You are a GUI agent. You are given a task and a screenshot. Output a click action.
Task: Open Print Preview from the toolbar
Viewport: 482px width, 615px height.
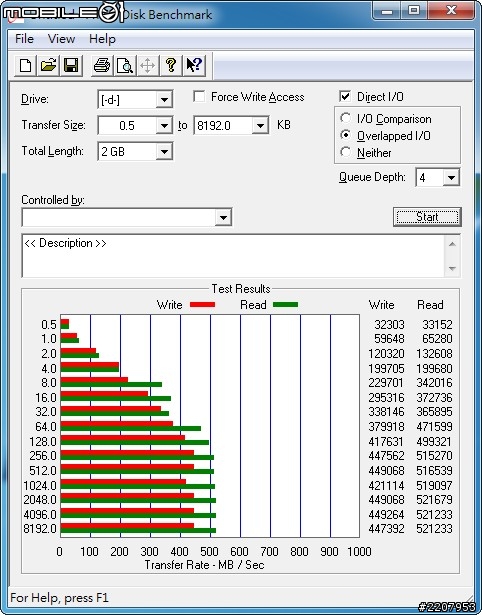click(125, 66)
